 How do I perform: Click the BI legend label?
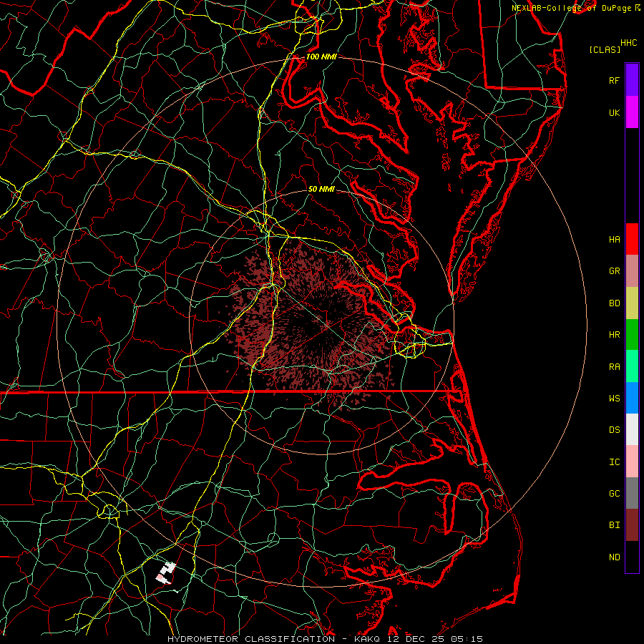point(614,525)
